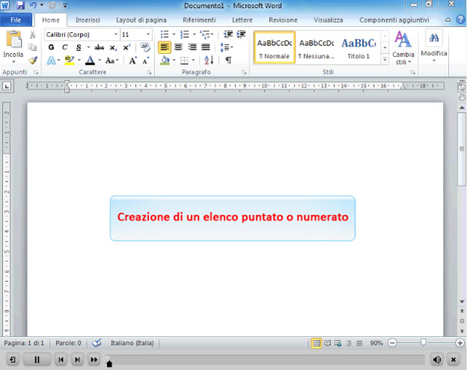Toggle superscript formatting
This screenshot has width=467, height=370.
[x=126, y=47]
